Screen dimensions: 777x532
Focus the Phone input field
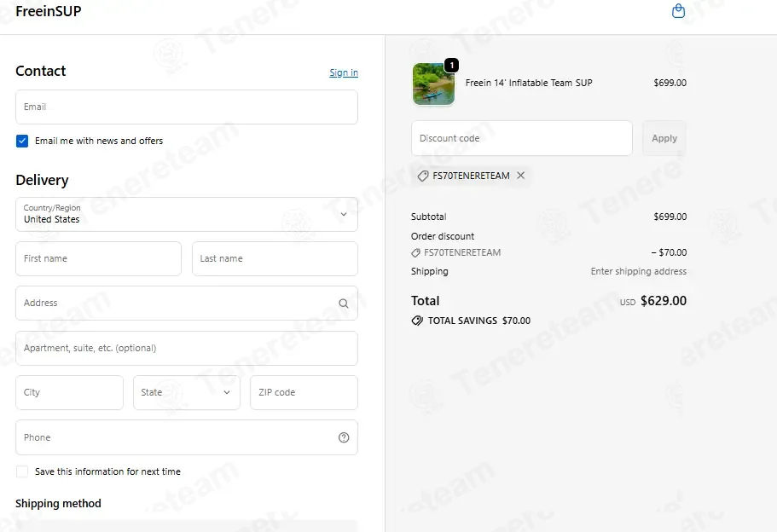[187, 437]
